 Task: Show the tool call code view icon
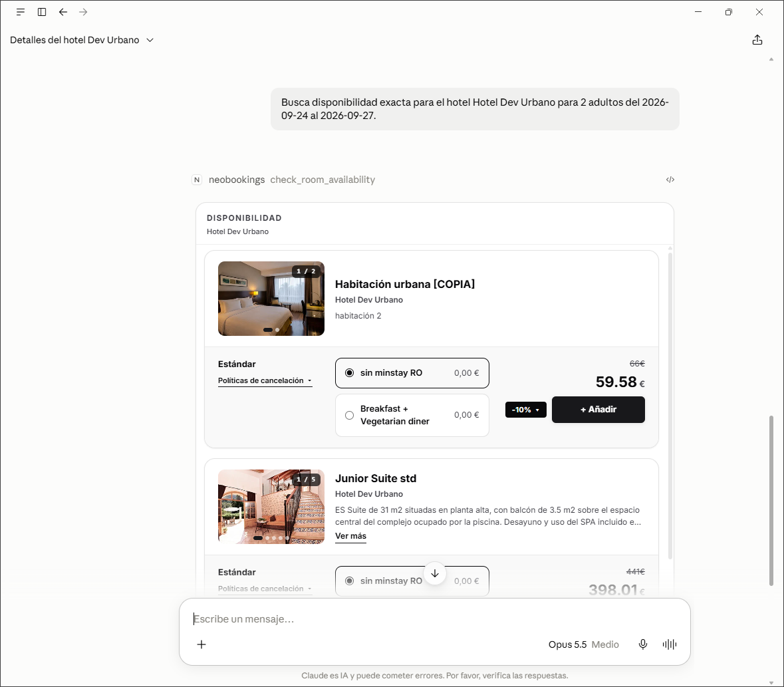(x=670, y=180)
